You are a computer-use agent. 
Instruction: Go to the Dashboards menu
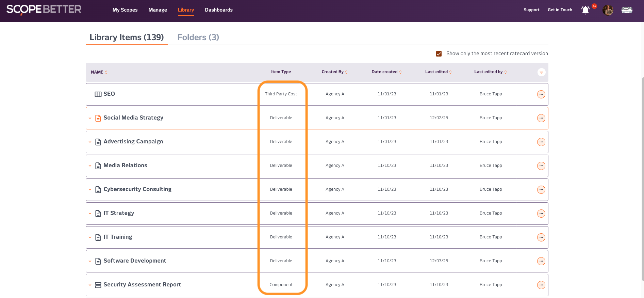click(x=218, y=10)
